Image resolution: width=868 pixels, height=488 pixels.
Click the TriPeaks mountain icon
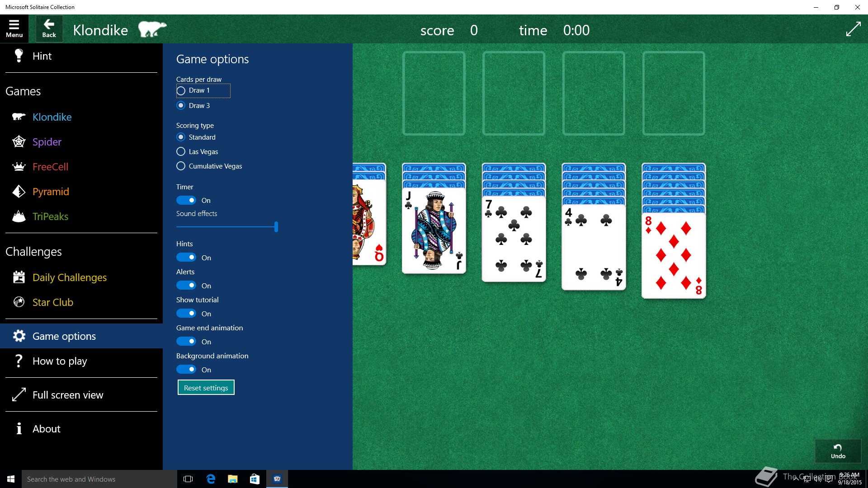19,216
